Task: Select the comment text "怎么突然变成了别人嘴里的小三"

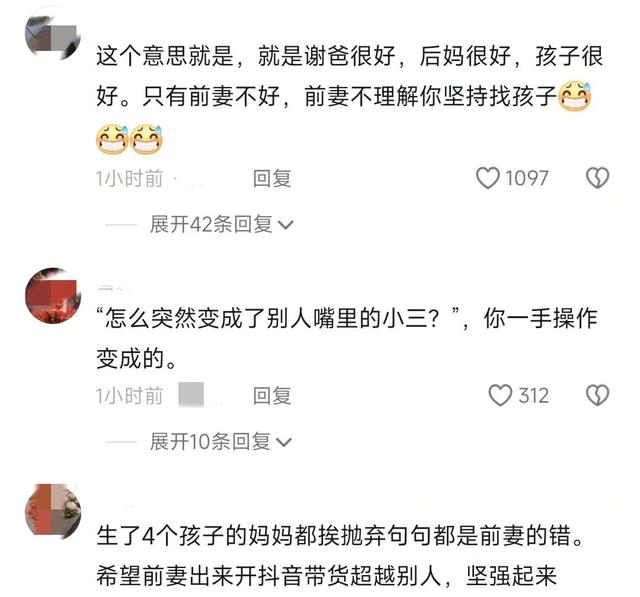Action: [272, 318]
